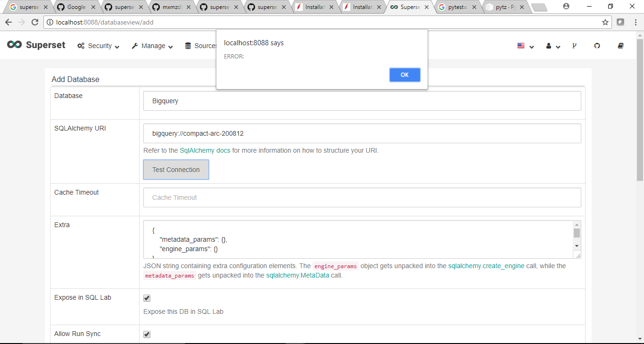644x344 pixels.
Task: Click the Extra textarea scroll-down arrow
Action: [577, 246]
